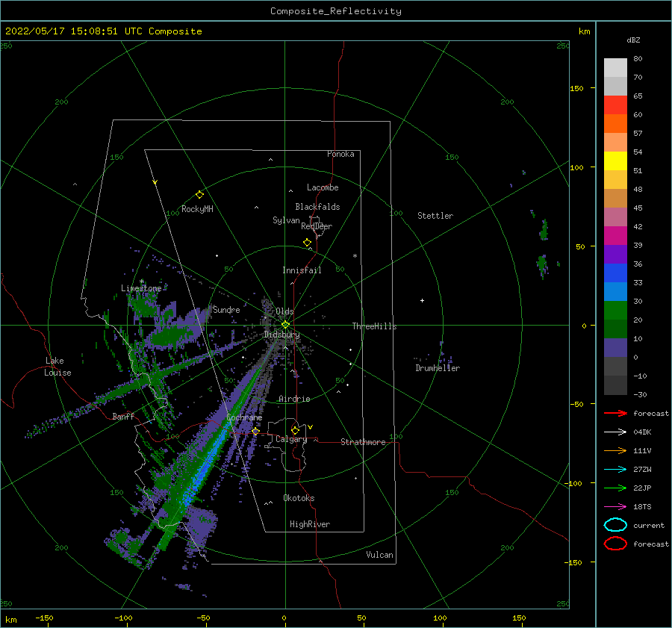
Task: Click the Composite text beside UTC timestamp
Action: (175, 31)
